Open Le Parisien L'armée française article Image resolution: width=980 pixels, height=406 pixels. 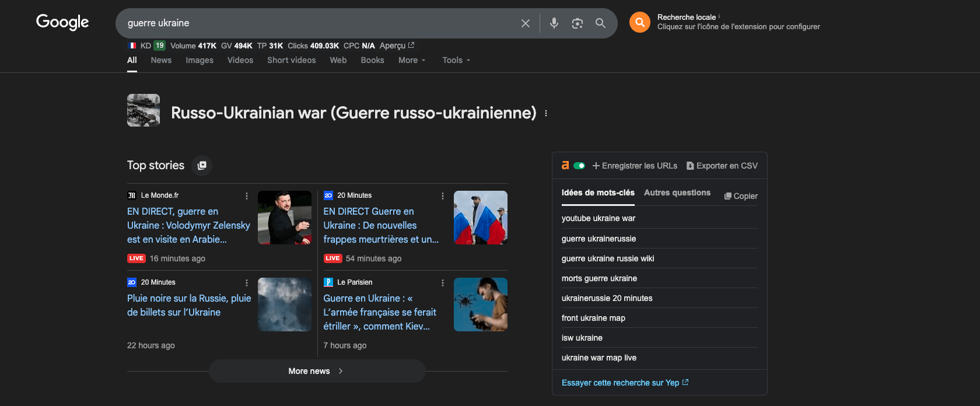click(380, 312)
